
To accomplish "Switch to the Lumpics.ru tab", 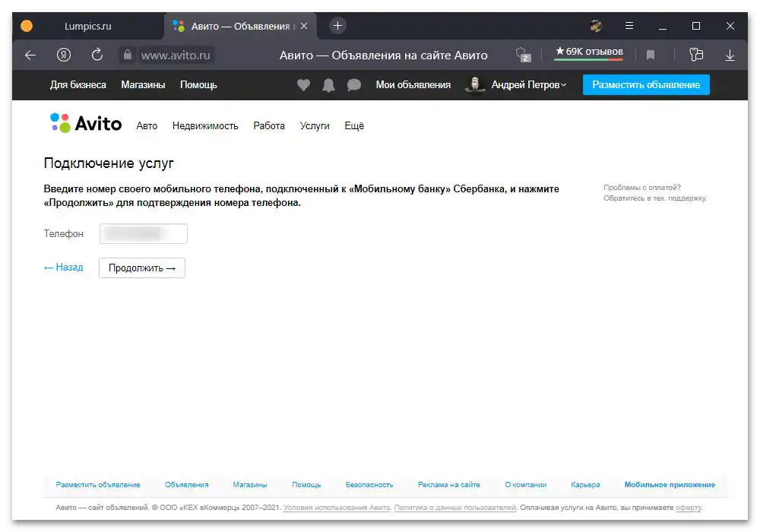I will [87, 26].
